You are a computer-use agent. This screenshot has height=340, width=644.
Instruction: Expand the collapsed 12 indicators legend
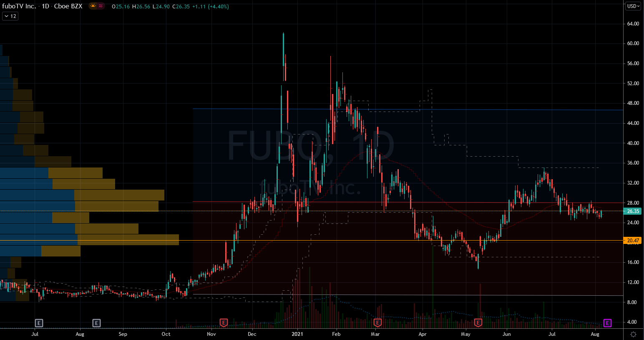pos(10,16)
